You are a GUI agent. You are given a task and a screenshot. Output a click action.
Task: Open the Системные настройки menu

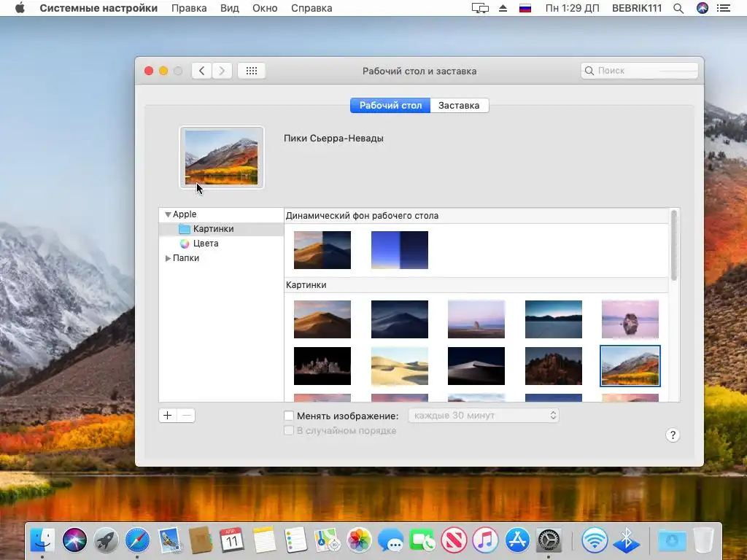click(x=98, y=8)
